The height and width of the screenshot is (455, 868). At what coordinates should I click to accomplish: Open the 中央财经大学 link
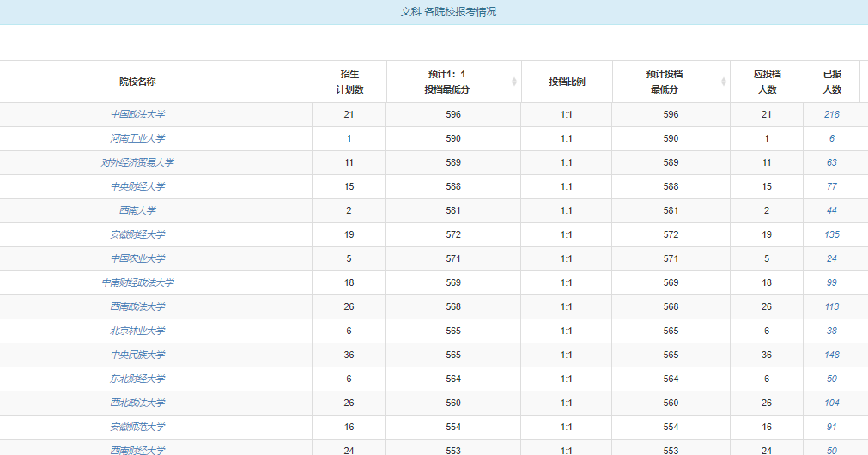tap(138, 186)
